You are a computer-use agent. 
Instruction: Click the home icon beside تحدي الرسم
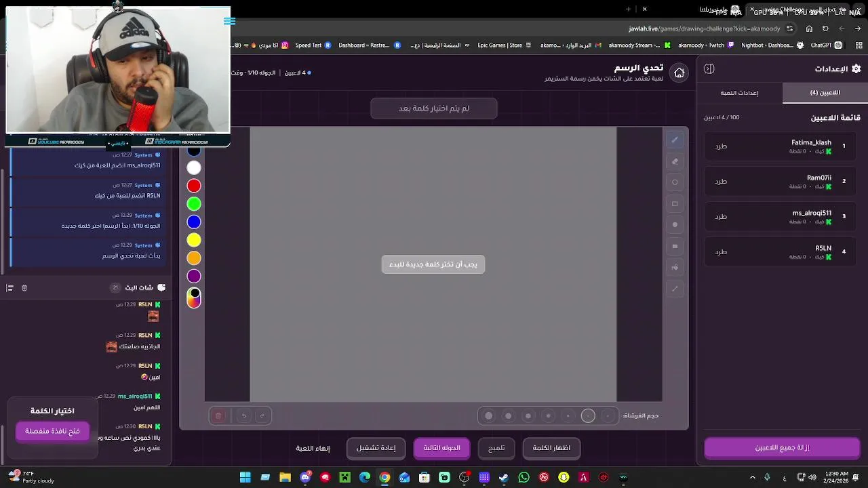click(679, 73)
